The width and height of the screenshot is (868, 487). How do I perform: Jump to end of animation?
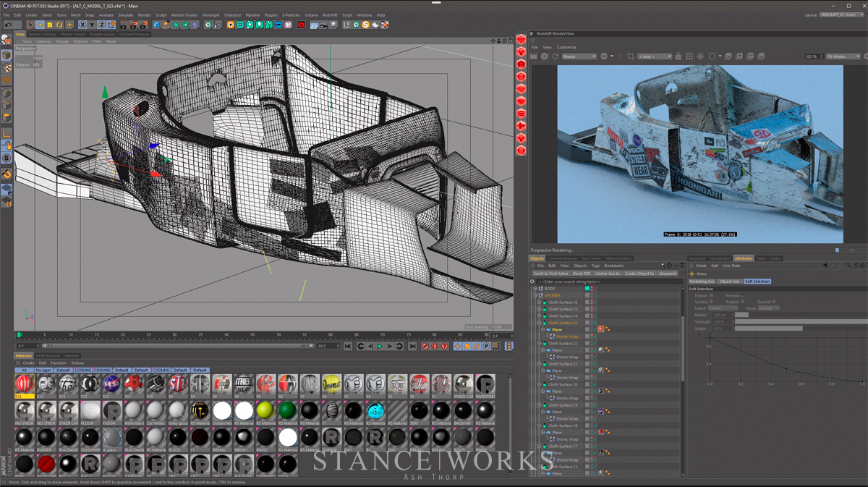point(412,346)
